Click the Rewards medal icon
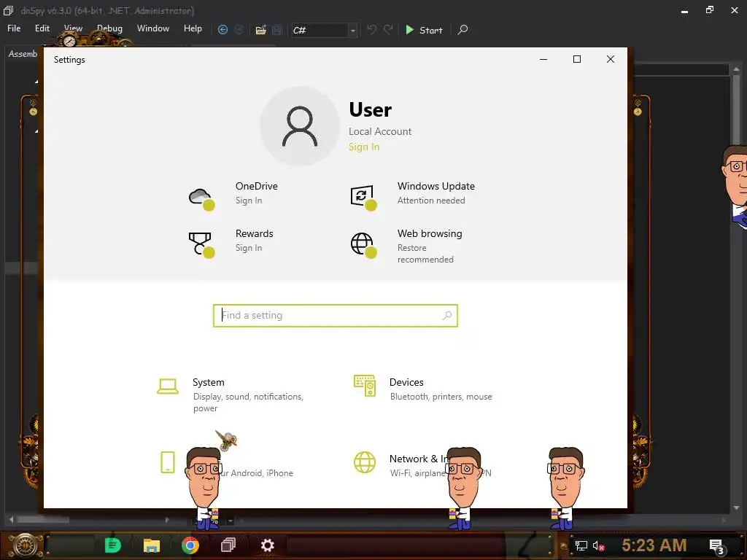Image resolution: width=747 pixels, height=560 pixels. coord(201,245)
